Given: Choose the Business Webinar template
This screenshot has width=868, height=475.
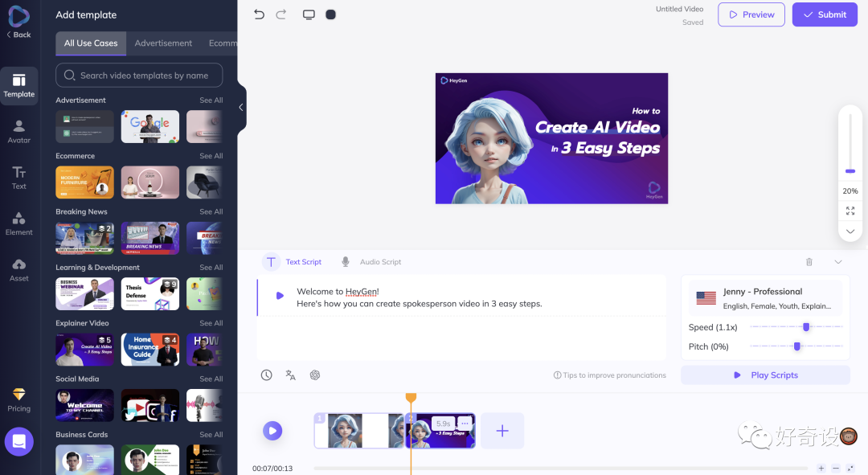Looking at the screenshot, I should click(84, 294).
